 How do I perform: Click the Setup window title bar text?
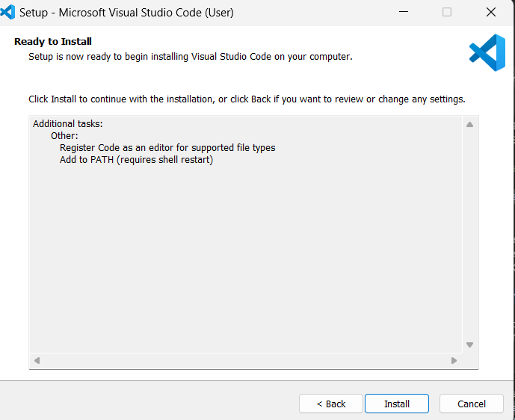[x=126, y=13]
